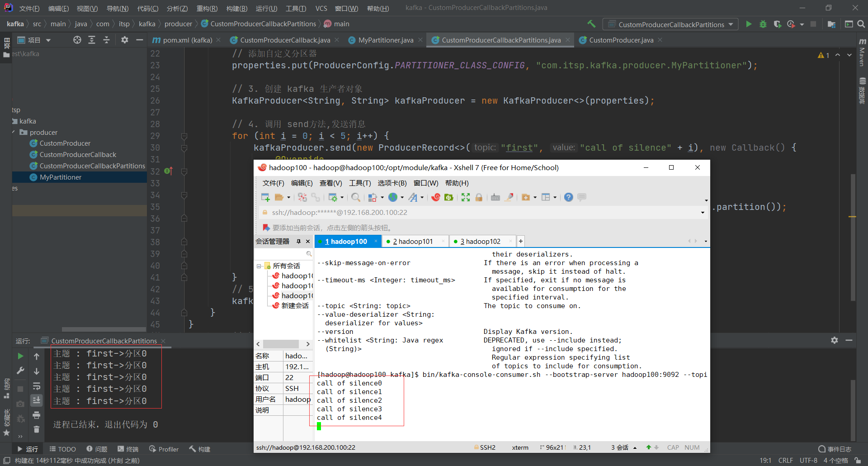
Task: Create new session in Xshell toolbar
Action: click(x=265, y=197)
